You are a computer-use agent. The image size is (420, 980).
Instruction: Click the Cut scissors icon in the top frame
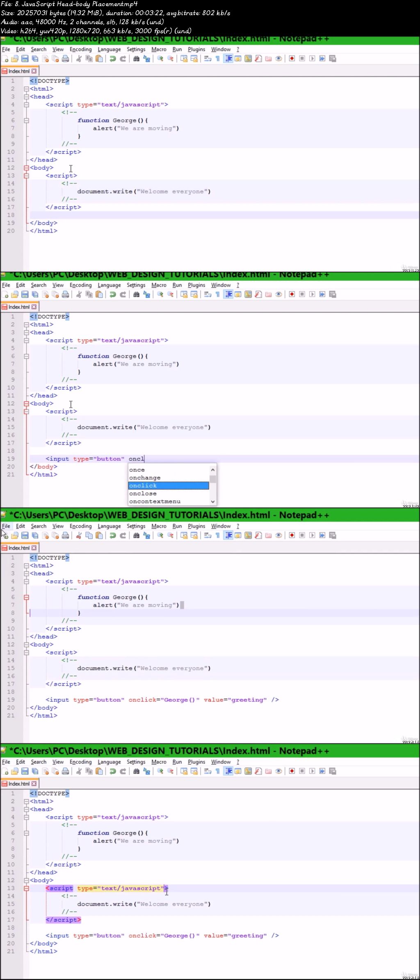[x=79, y=59]
